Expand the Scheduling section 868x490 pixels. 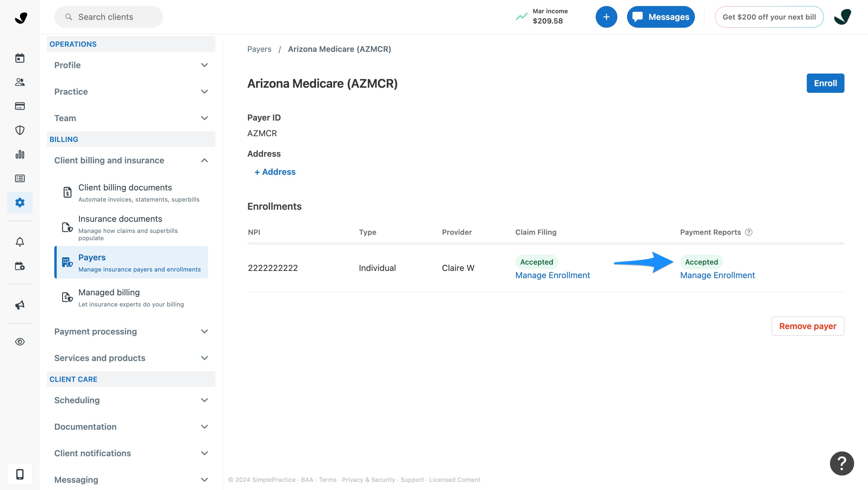131,400
